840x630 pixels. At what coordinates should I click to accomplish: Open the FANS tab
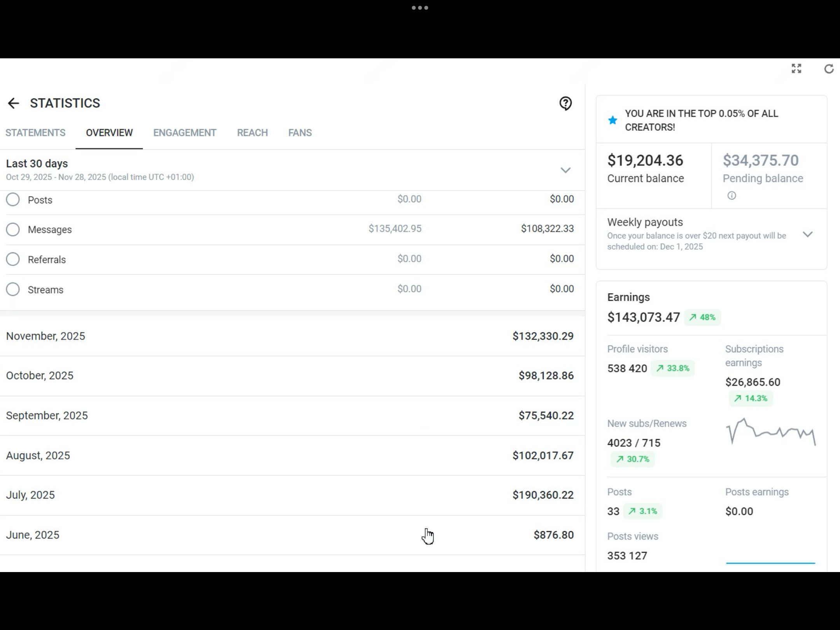click(x=300, y=133)
